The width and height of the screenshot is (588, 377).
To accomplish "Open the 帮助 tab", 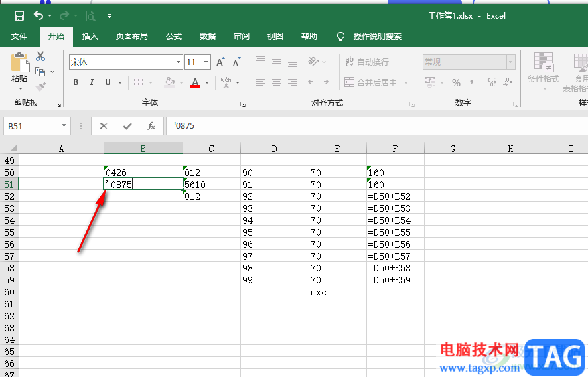I will click(309, 37).
